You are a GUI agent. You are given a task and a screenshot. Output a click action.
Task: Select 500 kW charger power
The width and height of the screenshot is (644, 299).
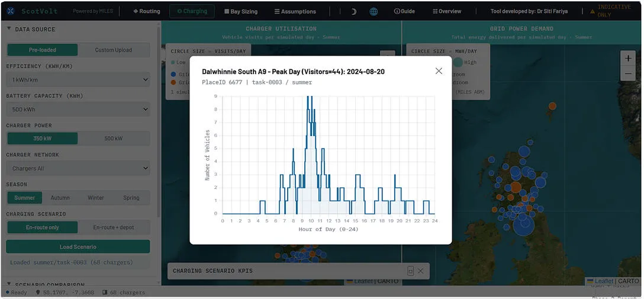coord(114,139)
